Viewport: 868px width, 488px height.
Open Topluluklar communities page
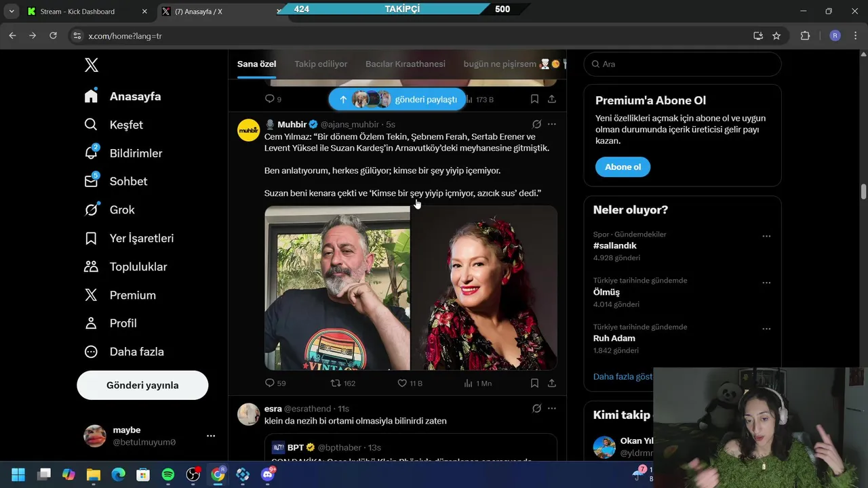click(91, 266)
